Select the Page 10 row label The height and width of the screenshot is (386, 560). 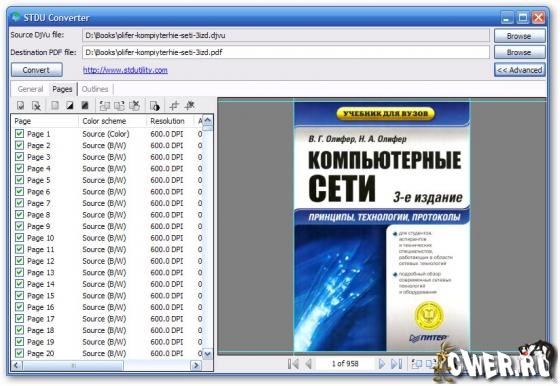click(x=41, y=238)
